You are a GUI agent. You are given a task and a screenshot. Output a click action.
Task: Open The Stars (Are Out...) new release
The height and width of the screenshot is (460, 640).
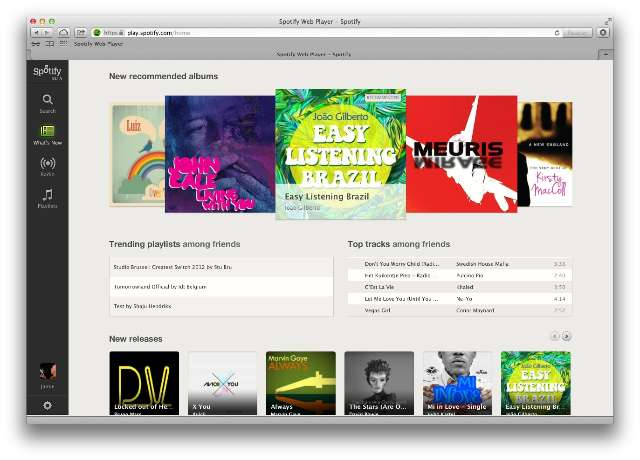click(x=379, y=383)
